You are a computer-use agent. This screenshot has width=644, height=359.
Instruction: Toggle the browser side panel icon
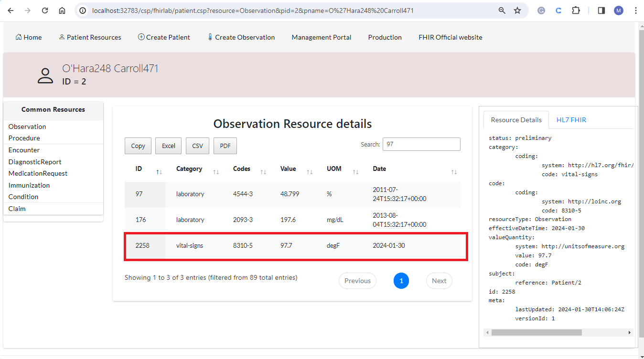pos(601,11)
